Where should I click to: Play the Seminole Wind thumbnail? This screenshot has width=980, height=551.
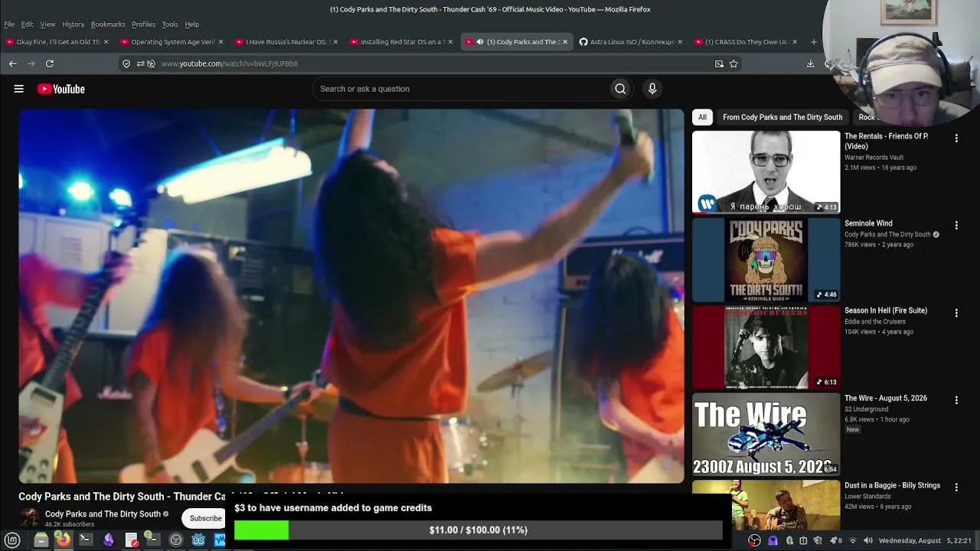pos(766,259)
